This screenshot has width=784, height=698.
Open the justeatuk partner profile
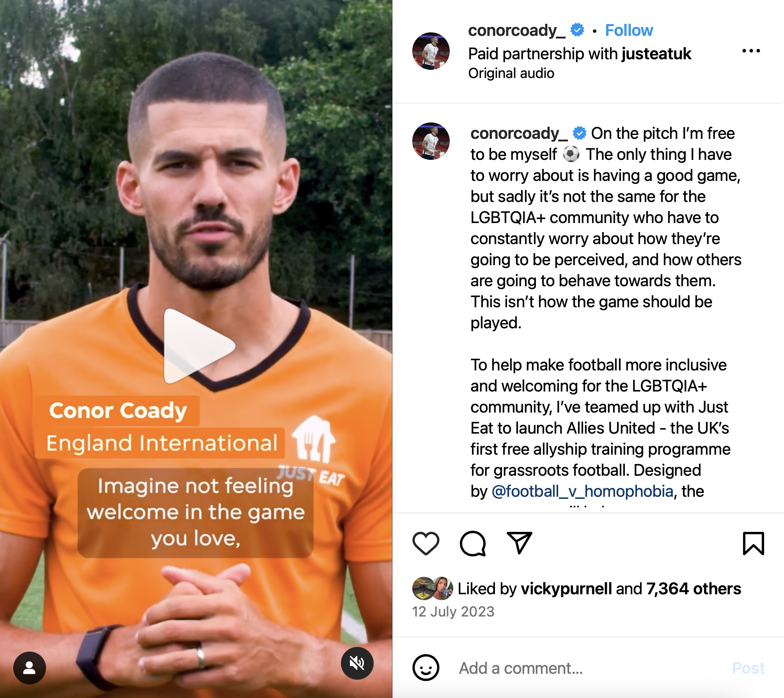656,54
